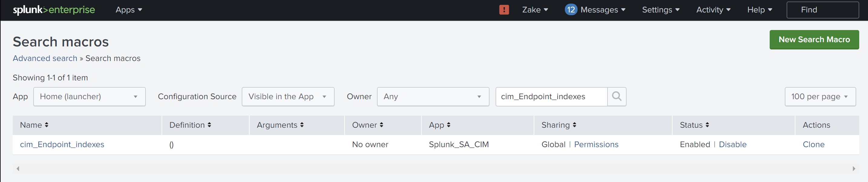Open the Activity menu

pyautogui.click(x=713, y=10)
